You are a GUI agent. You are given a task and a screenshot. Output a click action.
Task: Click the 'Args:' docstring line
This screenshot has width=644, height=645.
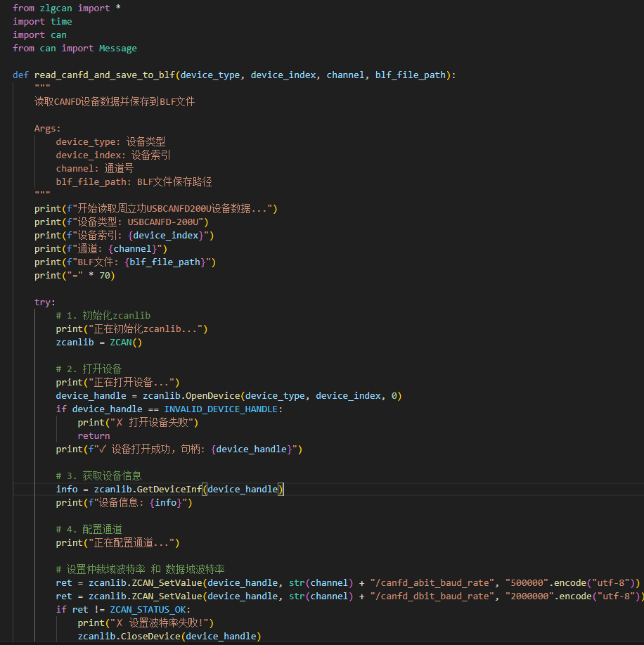coord(47,128)
